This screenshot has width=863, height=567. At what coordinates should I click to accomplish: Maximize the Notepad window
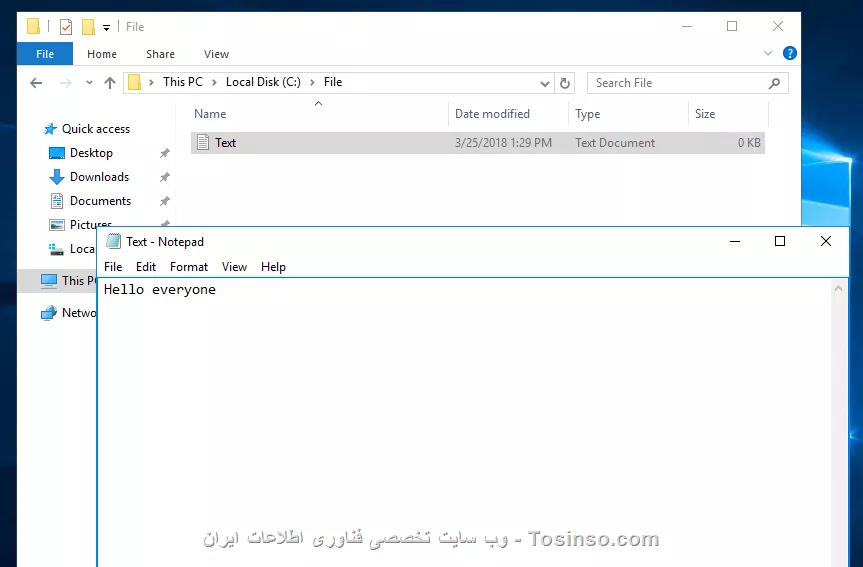click(780, 241)
